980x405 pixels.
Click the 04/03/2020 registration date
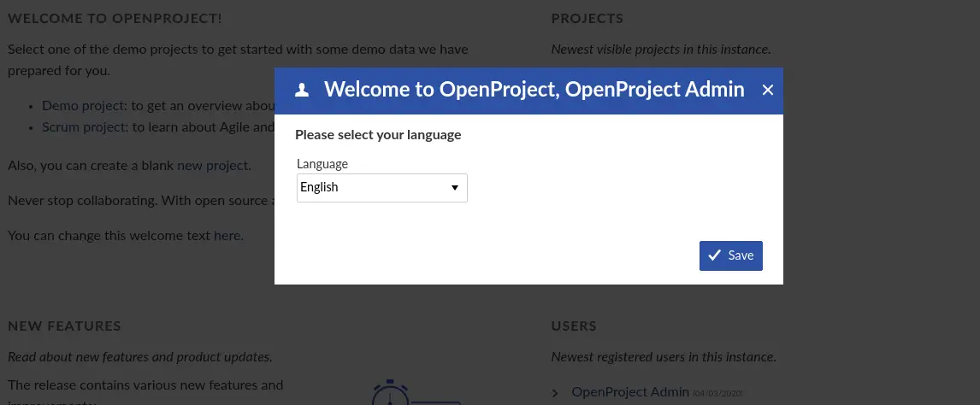coord(718,393)
